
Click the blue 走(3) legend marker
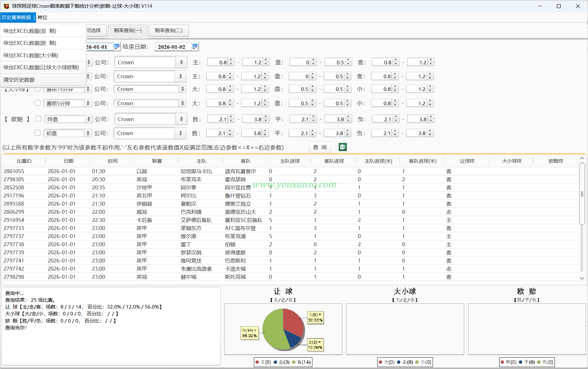tap(275, 362)
